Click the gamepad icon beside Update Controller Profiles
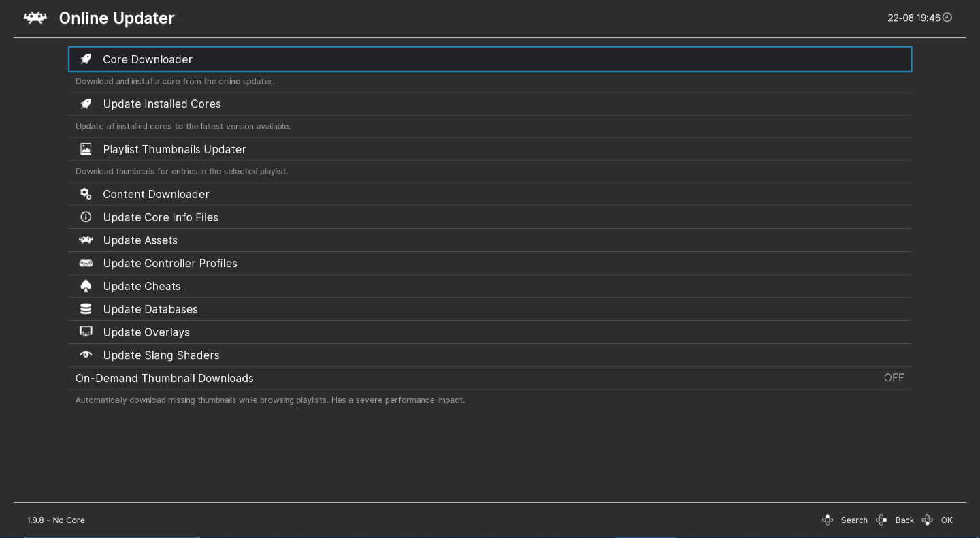The width and height of the screenshot is (980, 538). (86, 263)
